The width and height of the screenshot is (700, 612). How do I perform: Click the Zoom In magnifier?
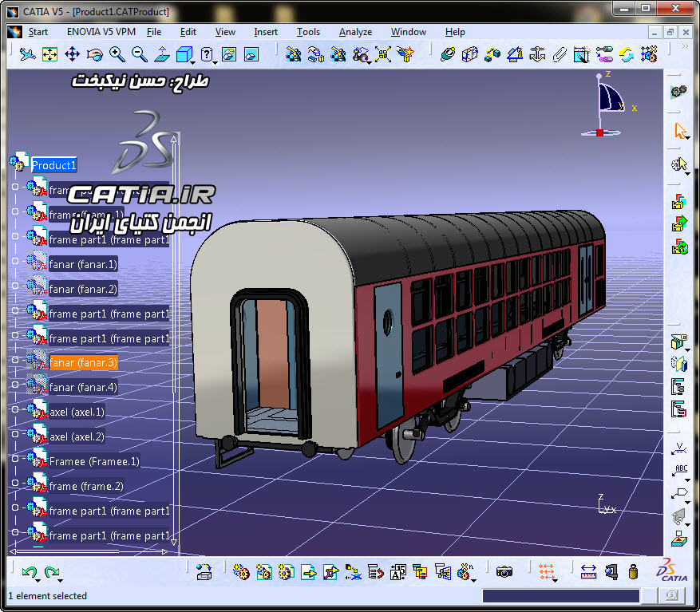coord(117,54)
